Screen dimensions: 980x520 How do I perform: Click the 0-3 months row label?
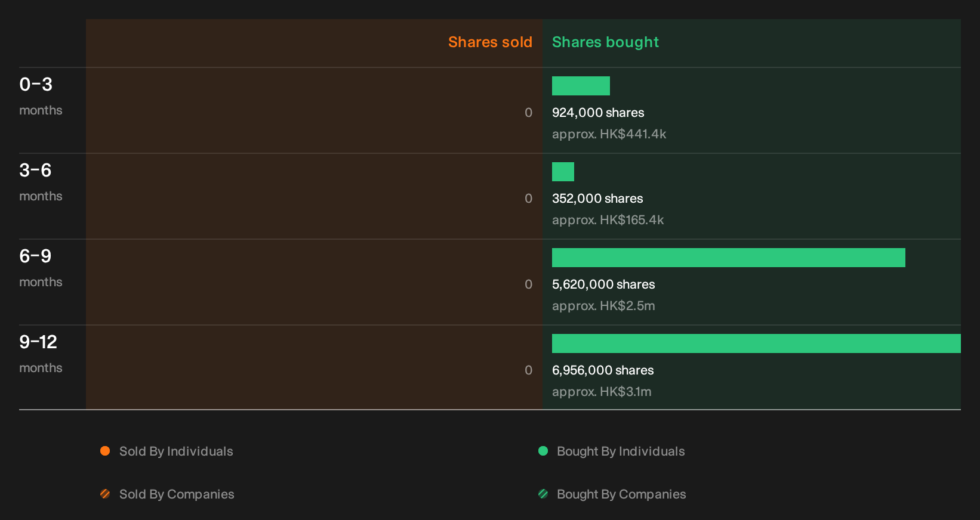pyautogui.click(x=41, y=96)
